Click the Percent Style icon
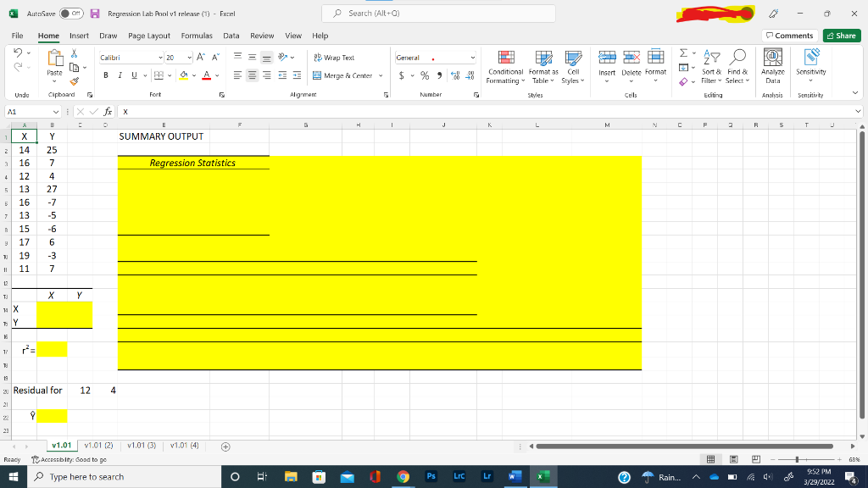This screenshot has height=488, width=868. 425,75
